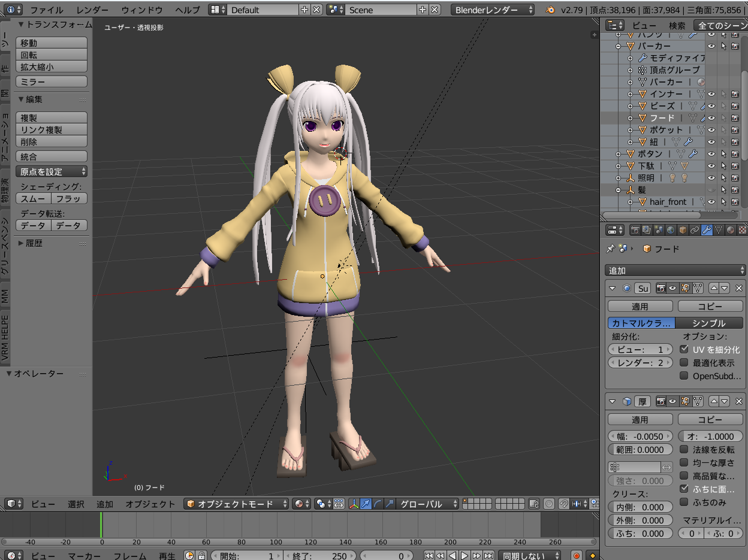
Task: Click the 幅 thickness value slider field
Action: point(640,437)
